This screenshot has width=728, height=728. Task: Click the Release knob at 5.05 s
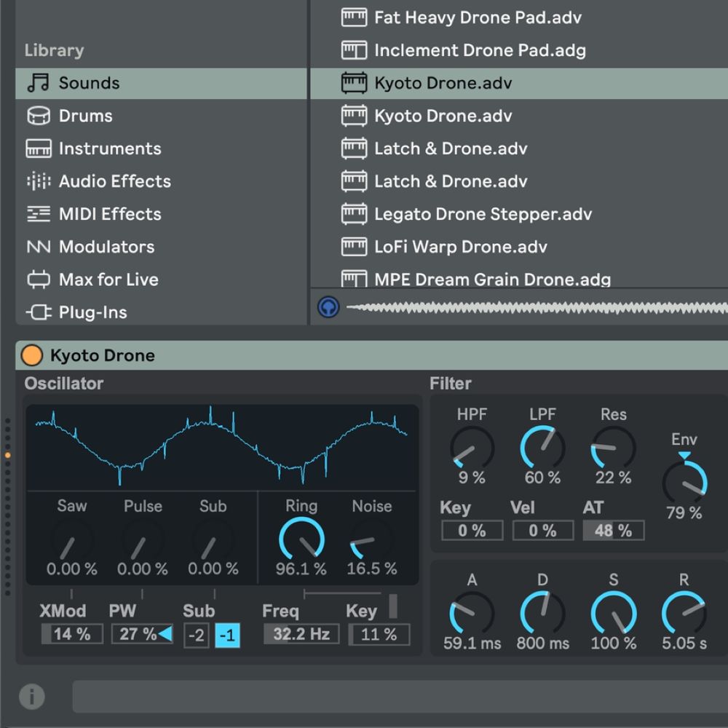[x=684, y=614]
